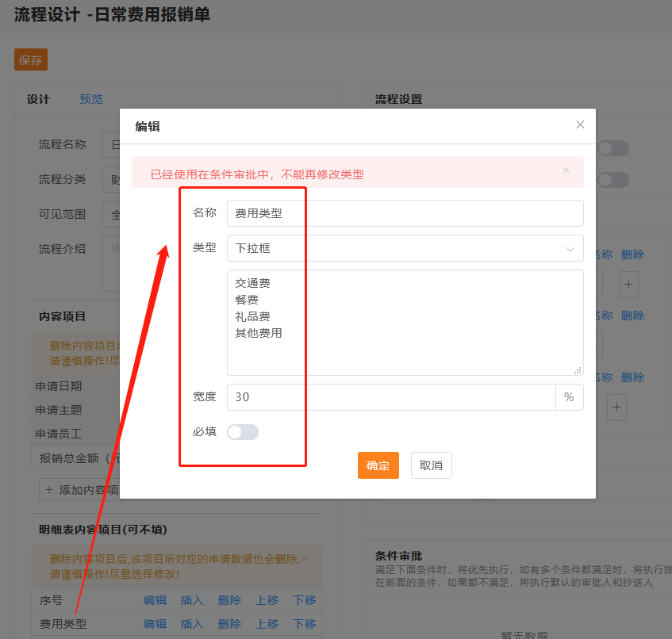Toggle the first switch under 流程设置

[x=613, y=148]
